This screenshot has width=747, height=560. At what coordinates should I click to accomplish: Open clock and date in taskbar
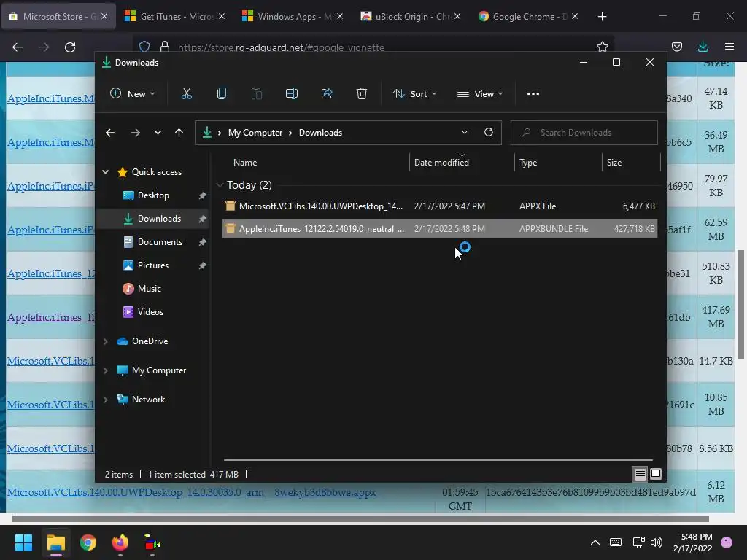coord(692,542)
